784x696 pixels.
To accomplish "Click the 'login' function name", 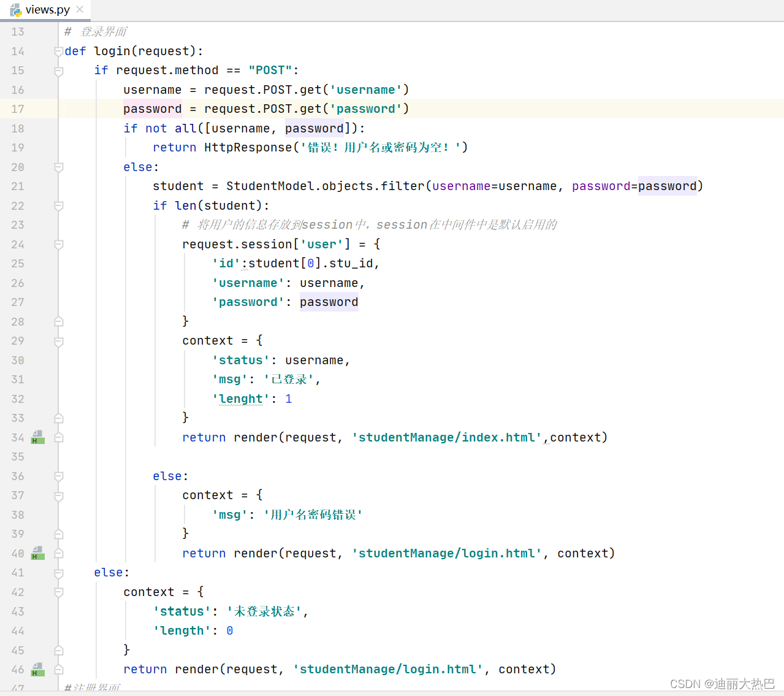I will point(112,51).
